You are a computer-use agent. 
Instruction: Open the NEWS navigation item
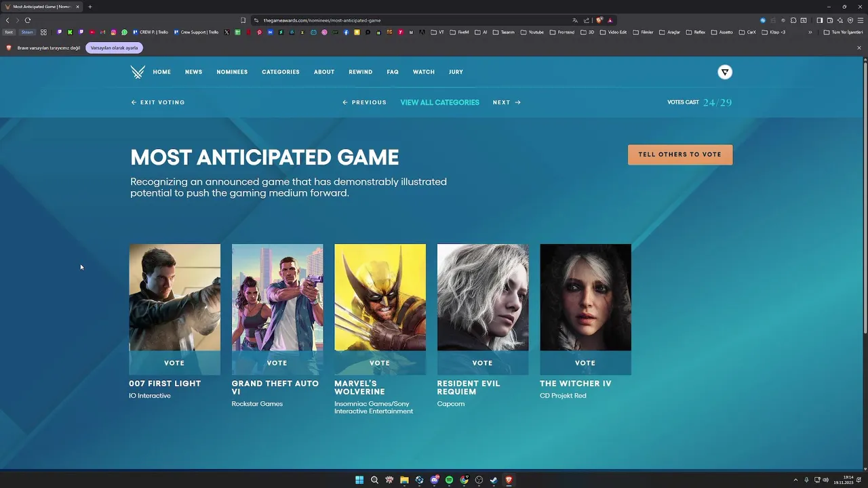pyautogui.click(x=194, y=72)
